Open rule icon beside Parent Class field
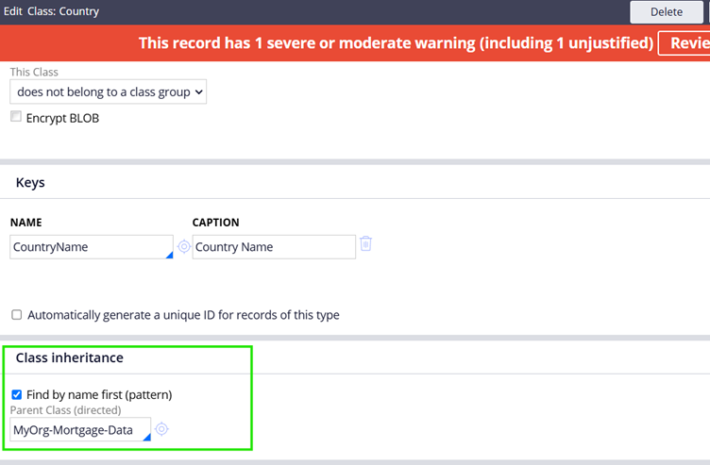The height and width of the screenshot is (465, 710). click(x=162, y=430)
